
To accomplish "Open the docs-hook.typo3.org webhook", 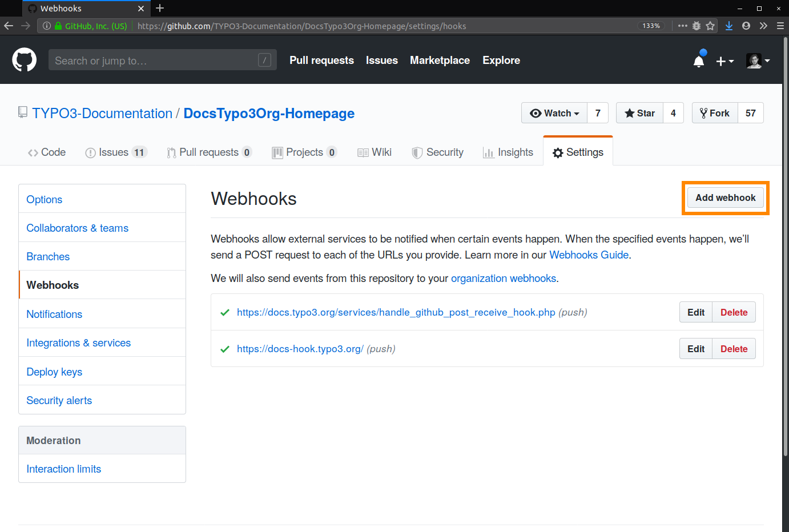I will click(x=300, y=349).
